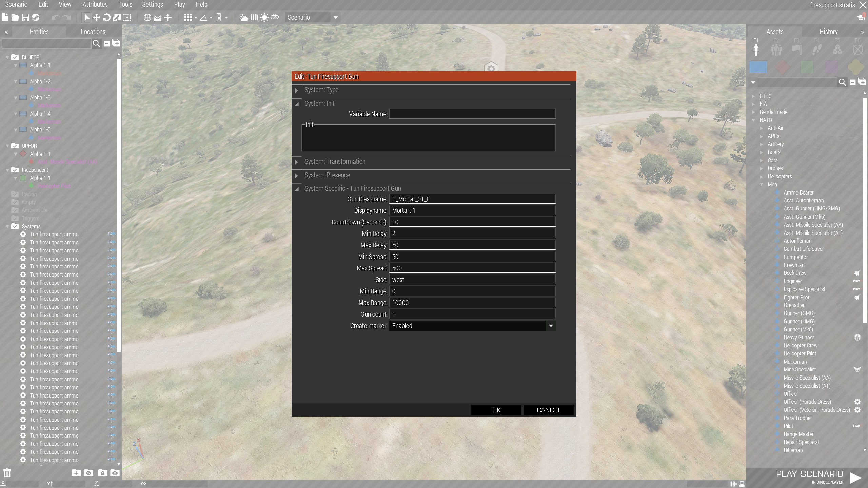Viewport: 868px width, 488px height.
Task: Click the trash delete icon
Action: [x=7, y=473]
